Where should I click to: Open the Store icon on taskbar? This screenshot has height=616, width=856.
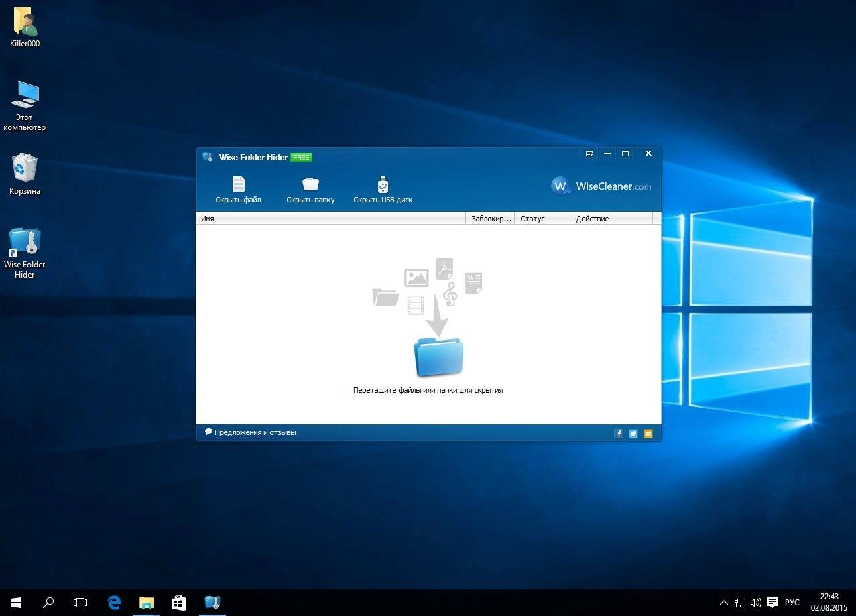tap(179, 603)
